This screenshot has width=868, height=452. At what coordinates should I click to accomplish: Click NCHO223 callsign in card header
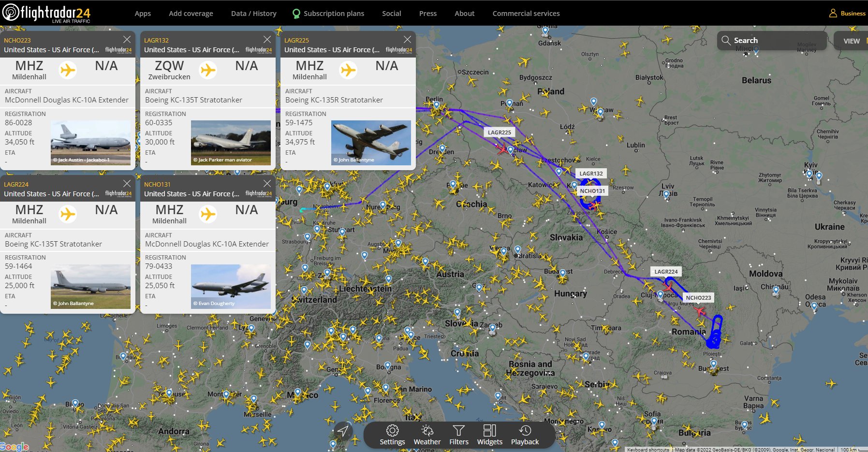pyautogui.click(x=17, y=40)
